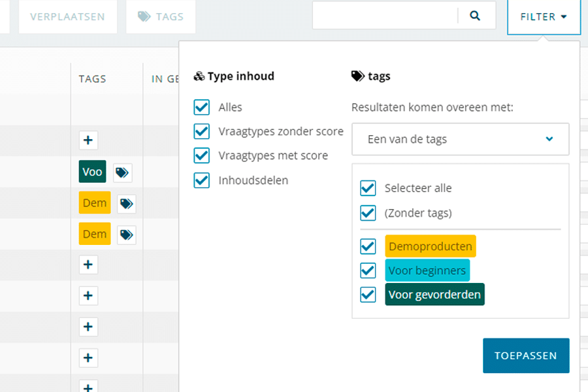The width and height of the screenshot is (588, 392).
Task: Toggle the Selecteer alle checkbox
Action: (x=368, y=188)
